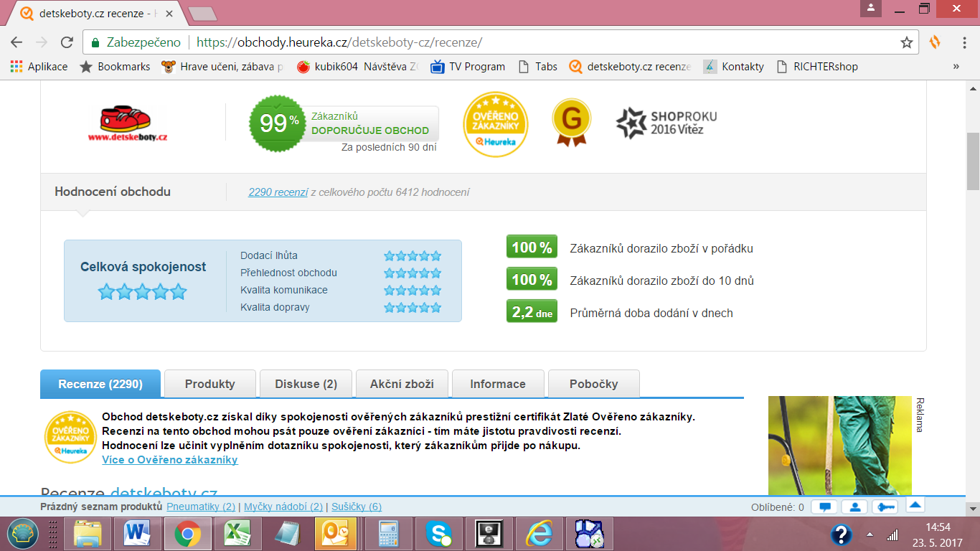Open a new browser tab

pyautogui.click(x=202, y=13)
